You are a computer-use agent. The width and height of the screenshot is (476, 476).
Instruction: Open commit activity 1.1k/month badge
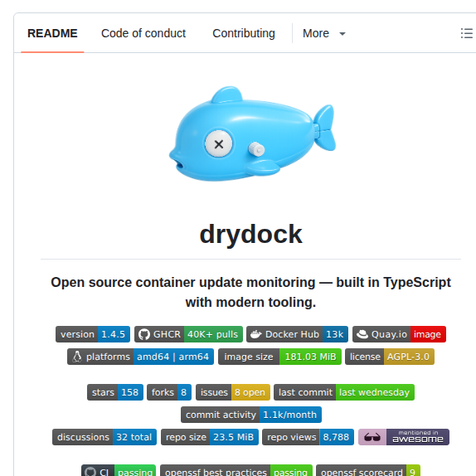251,415
